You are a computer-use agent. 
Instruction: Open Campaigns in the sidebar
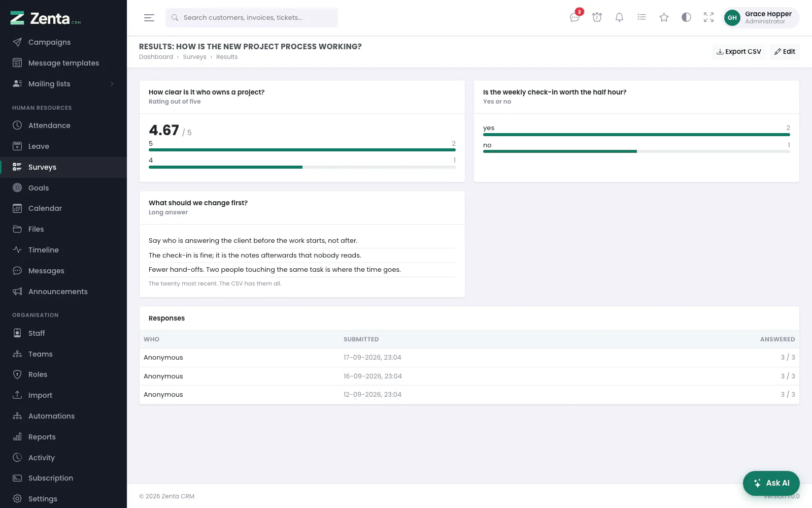click(x=63, y=42)
